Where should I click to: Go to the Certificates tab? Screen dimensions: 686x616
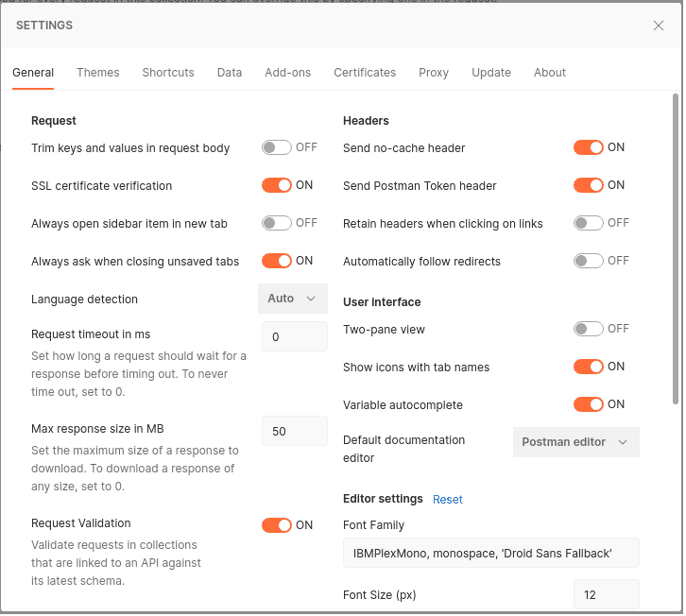[x=365, y=73]
